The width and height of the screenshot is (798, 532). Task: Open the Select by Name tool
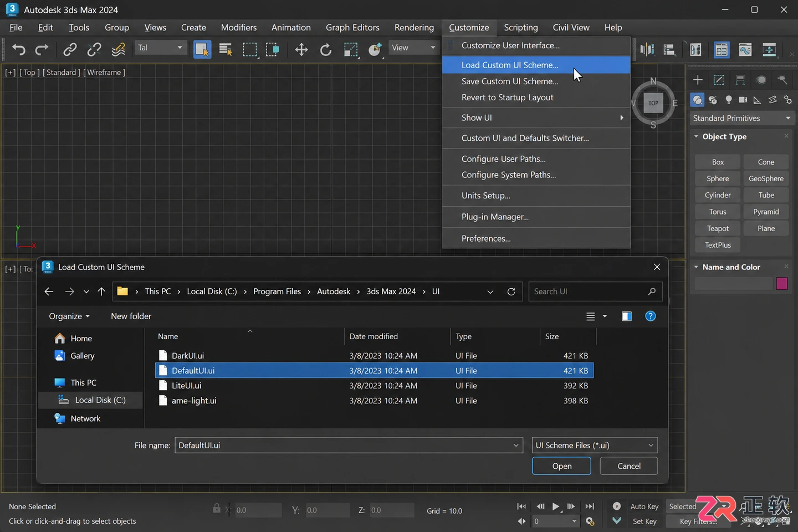pos(226,49)
